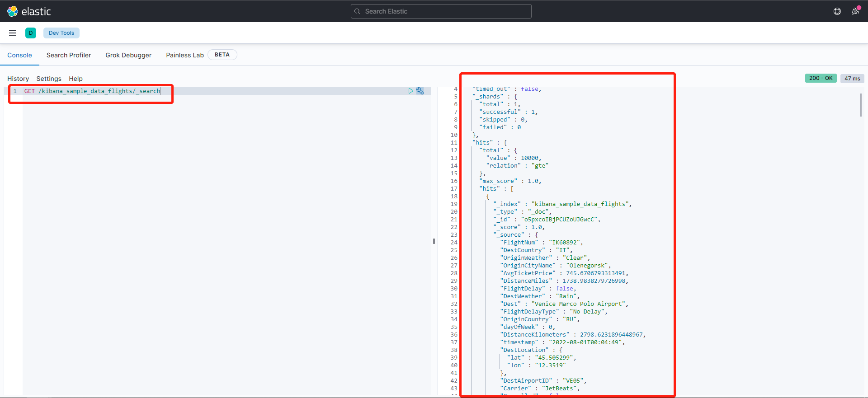Click the "OriginWeather" : "Clear" line
868x398 pixels.
click(545, 258)
